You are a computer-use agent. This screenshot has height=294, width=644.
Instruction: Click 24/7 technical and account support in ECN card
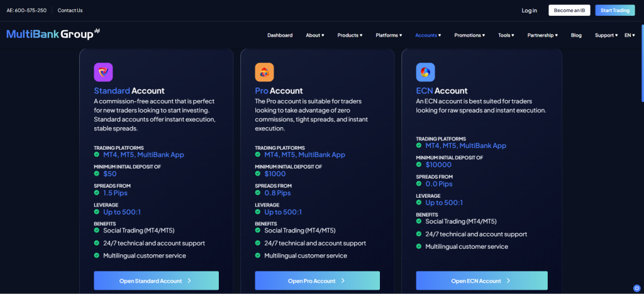pyautogui.click(x=476, y=234)
